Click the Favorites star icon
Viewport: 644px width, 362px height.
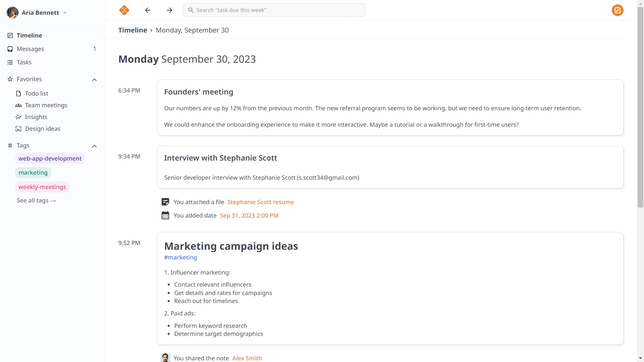[x=10, y=79]
